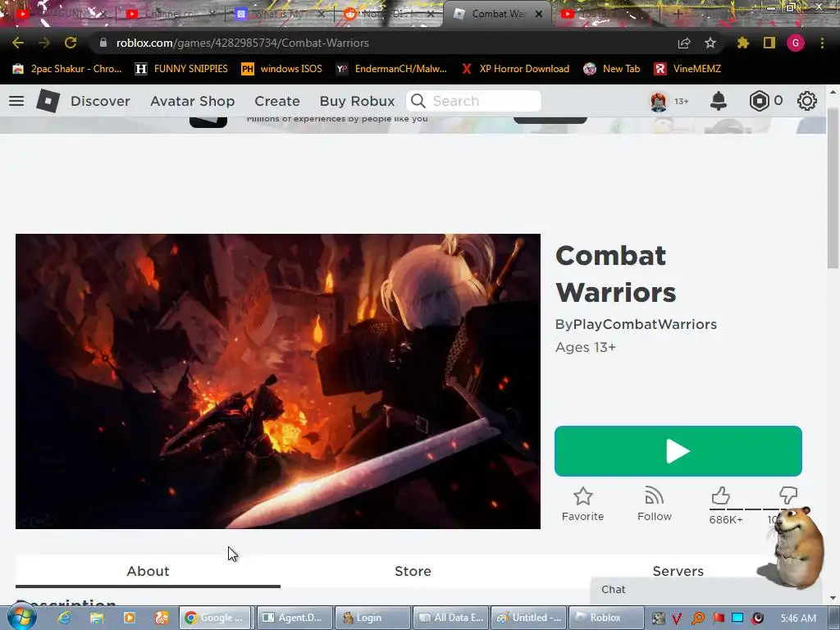Screen dimensions: 840x630
Task: Click the site lock icon
Action: [103, 43]
